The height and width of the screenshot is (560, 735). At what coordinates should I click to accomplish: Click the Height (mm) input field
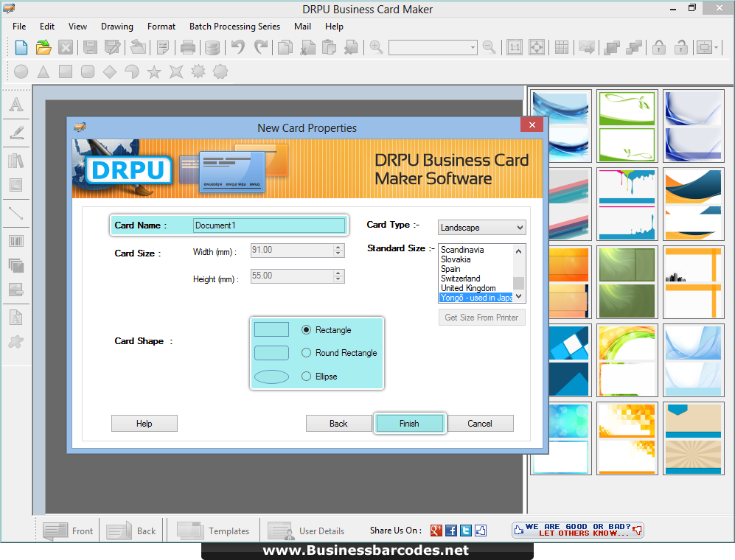tap(292, 276)
